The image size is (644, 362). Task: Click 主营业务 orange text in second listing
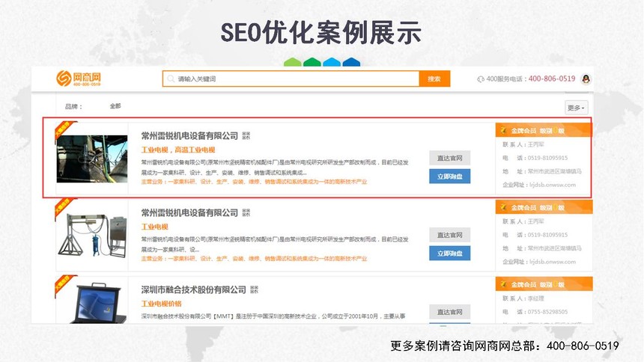[x=255, y=259]
